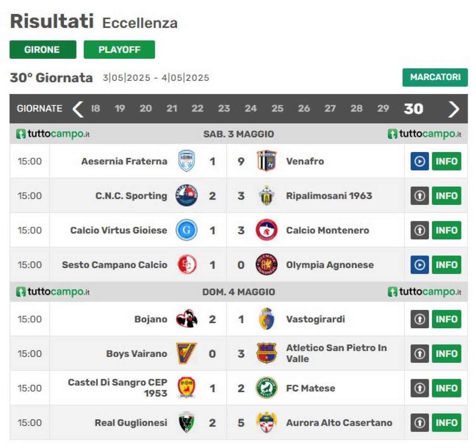Go to next giornate with right chevron
This screenshot has height=448, width=476.
tap(453, 109)
